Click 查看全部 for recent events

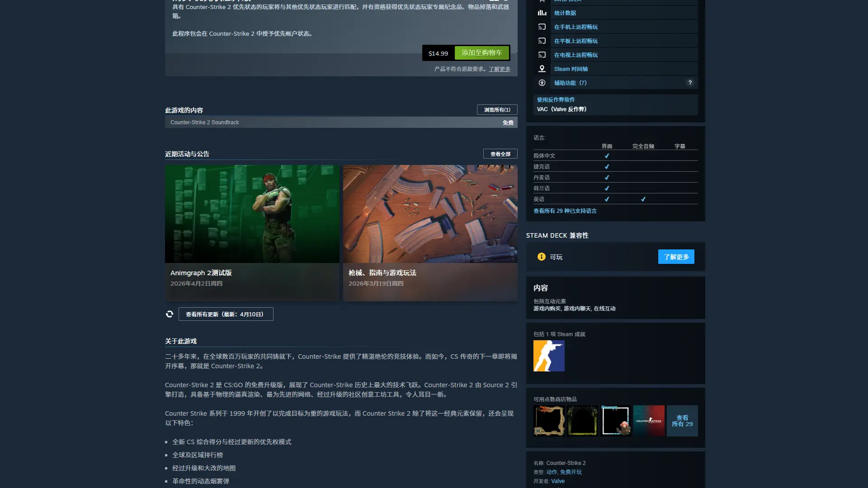(x=500, y=154)
